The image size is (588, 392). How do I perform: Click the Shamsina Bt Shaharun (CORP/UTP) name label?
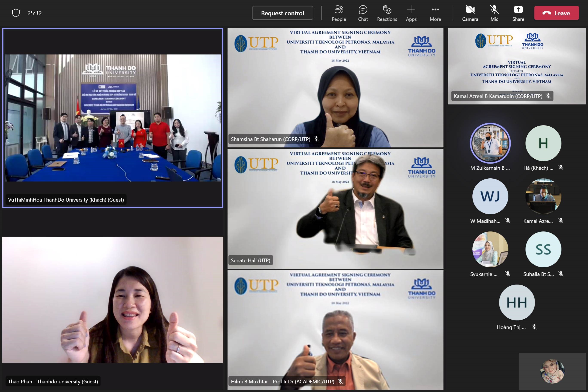[x=271, y=139]
